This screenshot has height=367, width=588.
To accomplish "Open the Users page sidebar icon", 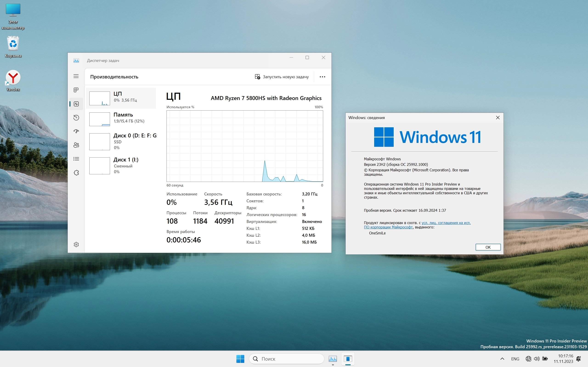I will 76,145.
